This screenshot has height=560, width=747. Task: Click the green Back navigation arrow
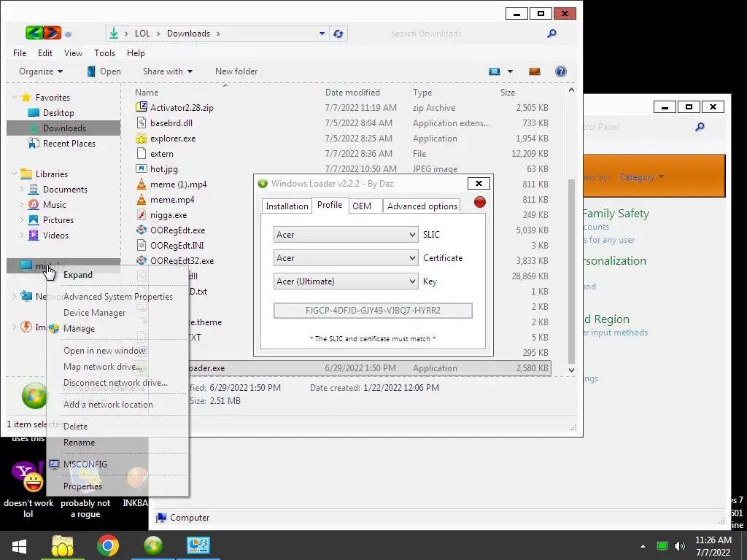point(34,33)
